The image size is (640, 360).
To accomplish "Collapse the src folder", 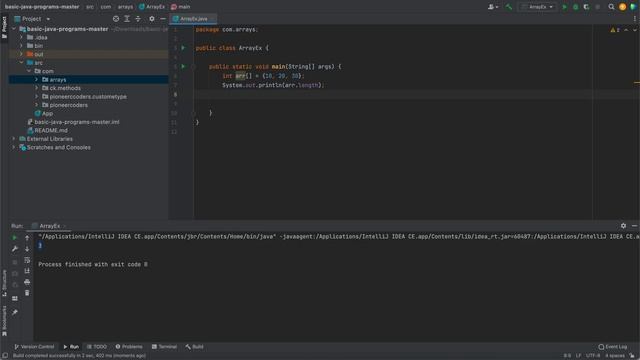I will [x=21, y=62].
